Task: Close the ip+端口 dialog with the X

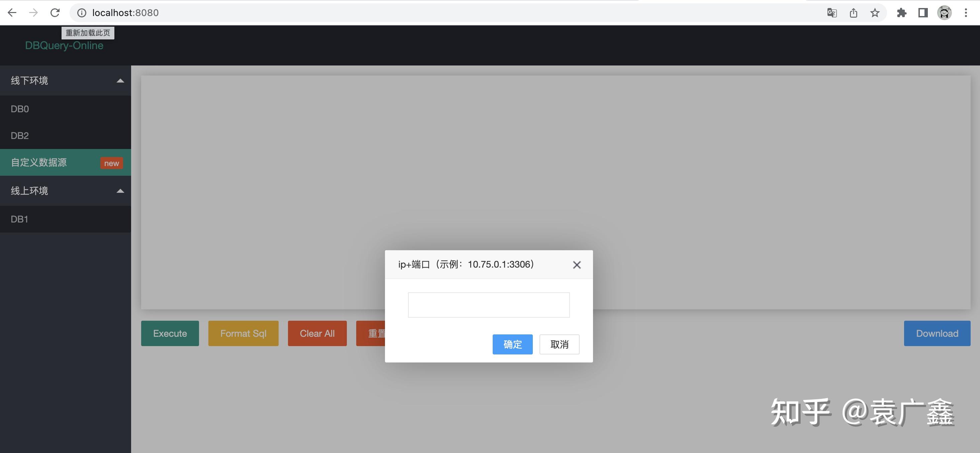Action: 577,265
